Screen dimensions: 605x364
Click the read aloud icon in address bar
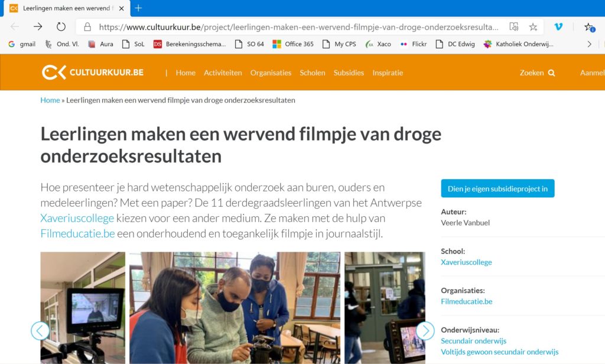tap(513, 27)
